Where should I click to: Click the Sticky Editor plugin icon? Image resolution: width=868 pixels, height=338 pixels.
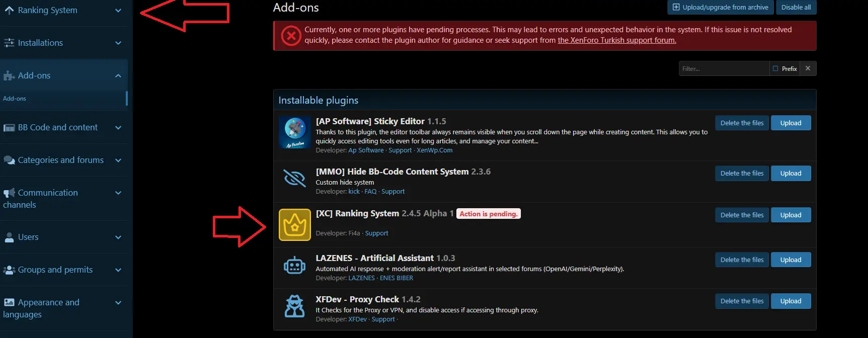(x=294, y=132)
